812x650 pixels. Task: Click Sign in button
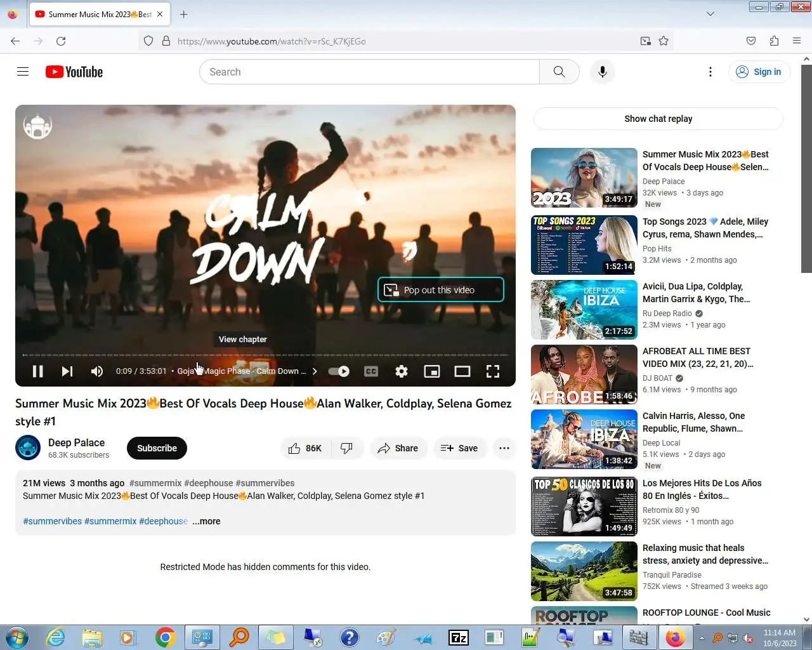tap(759, 72)
